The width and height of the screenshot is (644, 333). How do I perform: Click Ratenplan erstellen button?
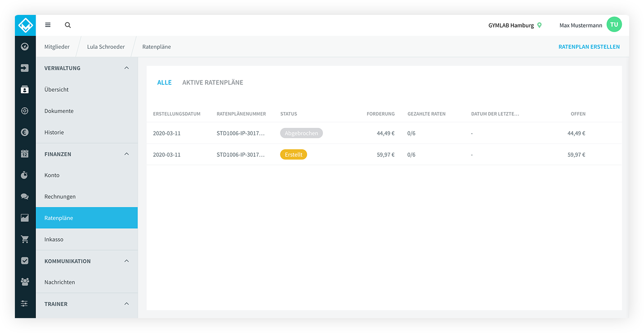589,47
